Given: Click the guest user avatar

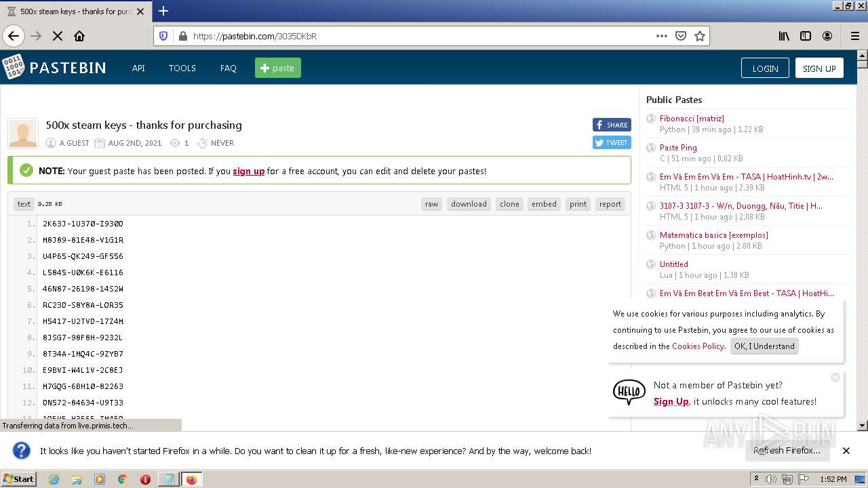Looking at the screenshot, I should [23, 133].
